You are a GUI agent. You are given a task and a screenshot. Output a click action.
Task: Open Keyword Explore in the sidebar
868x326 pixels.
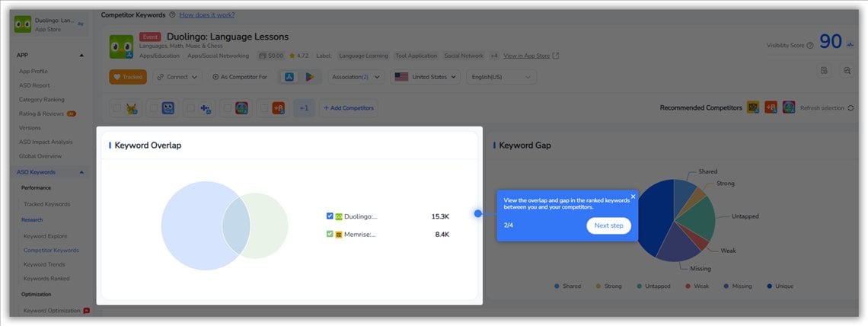tap(46, 236)
